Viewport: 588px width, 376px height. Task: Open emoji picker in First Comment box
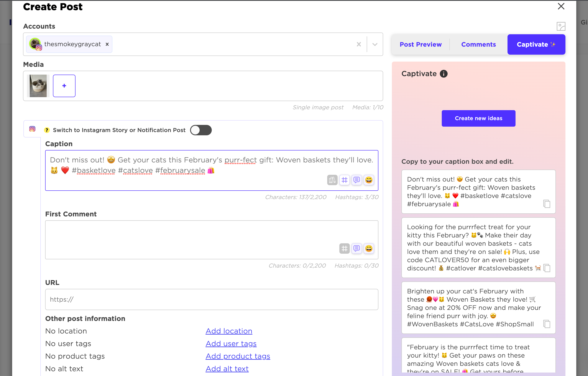[368, 248]
